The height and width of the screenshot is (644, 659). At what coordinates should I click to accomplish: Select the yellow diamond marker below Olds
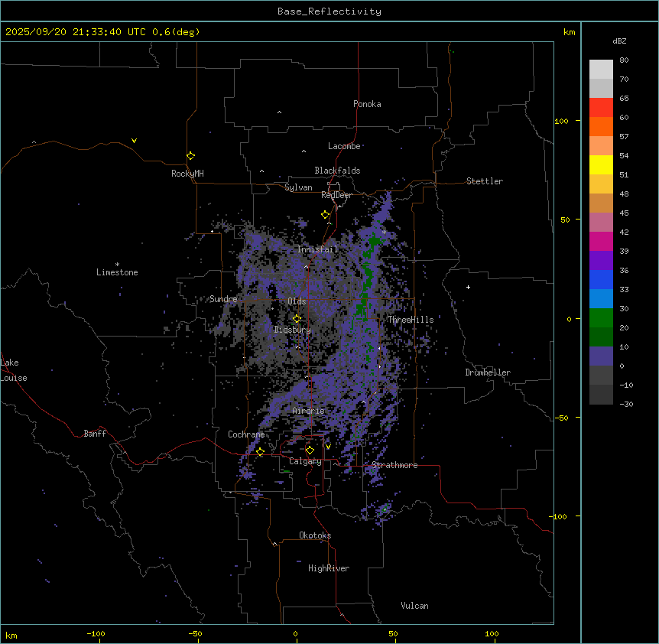297,318
